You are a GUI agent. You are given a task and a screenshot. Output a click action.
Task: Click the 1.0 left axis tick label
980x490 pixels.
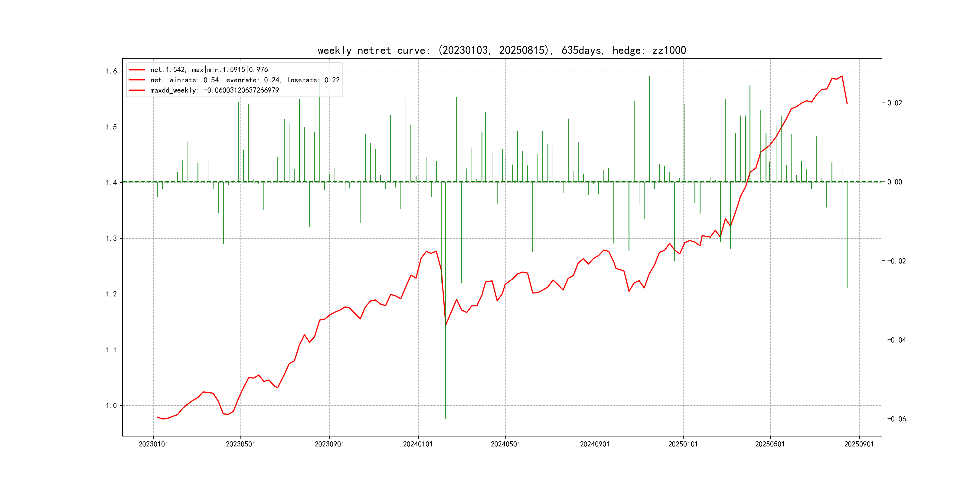coord(111,406)
